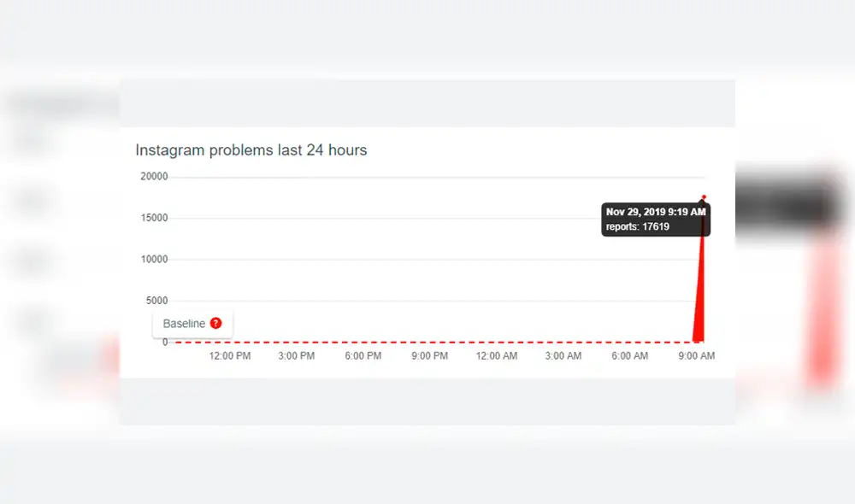
Task: Click the 6:00 PM time axis label
Action: [x=363, y=356]
